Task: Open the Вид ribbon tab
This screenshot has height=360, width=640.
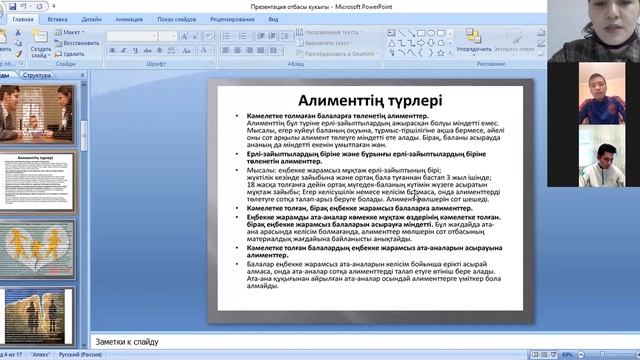Action: coord(273,19)
